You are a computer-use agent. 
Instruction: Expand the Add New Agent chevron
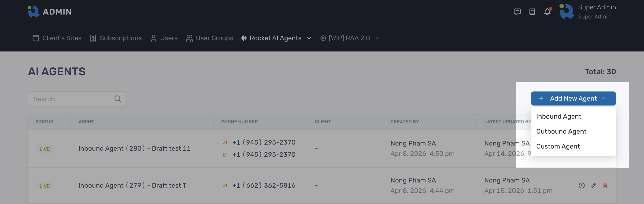click(x=603, y=98)
